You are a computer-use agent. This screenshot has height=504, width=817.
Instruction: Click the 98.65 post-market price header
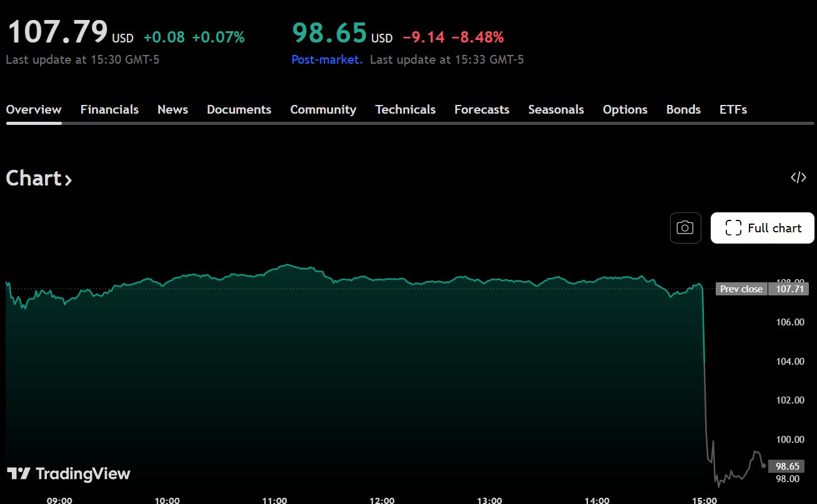(x=329, y=32)
